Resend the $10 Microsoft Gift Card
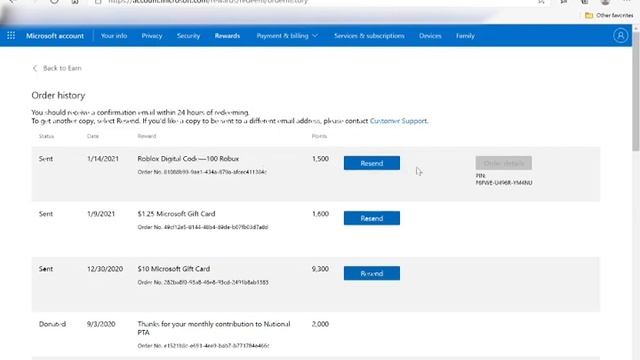Viewport: 640px width, 360px height. (x=372, y=273)
